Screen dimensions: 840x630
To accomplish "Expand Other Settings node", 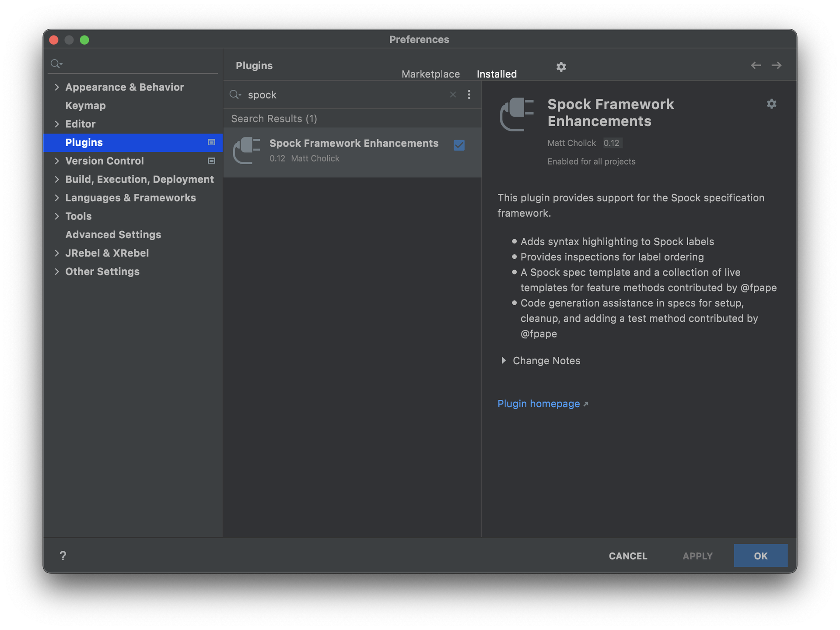I will click(56, 271).
